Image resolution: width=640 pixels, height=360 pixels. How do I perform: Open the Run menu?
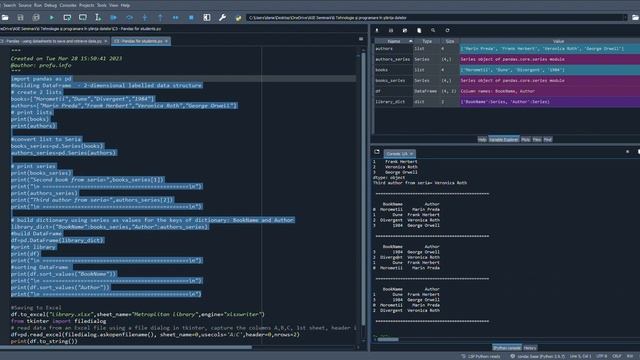pos(38,5)
